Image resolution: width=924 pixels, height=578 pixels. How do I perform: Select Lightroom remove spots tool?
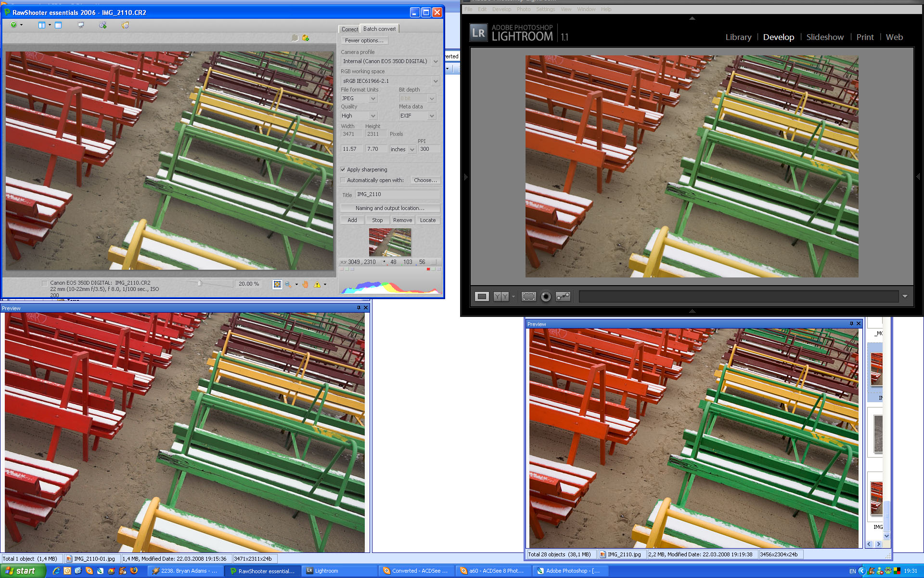tap(563, 297)
